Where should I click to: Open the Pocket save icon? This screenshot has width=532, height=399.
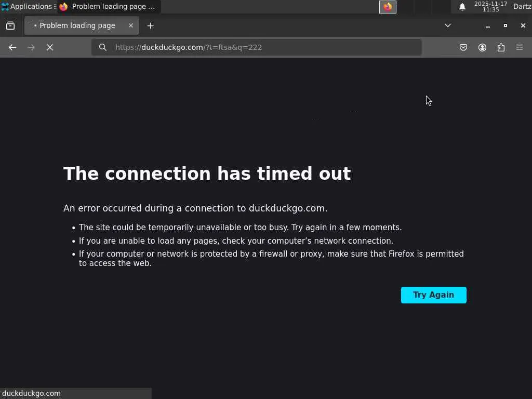pyautogui.click(x=463, y=47)
